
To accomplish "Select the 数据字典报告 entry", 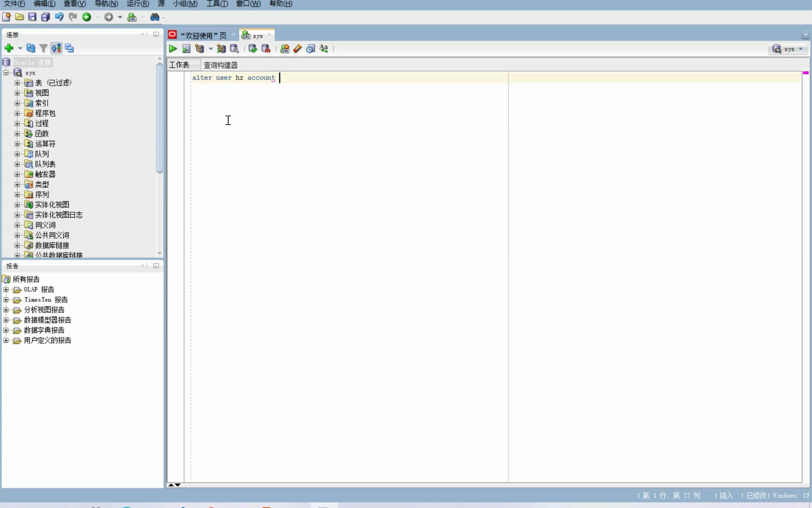I will (44, 330).
